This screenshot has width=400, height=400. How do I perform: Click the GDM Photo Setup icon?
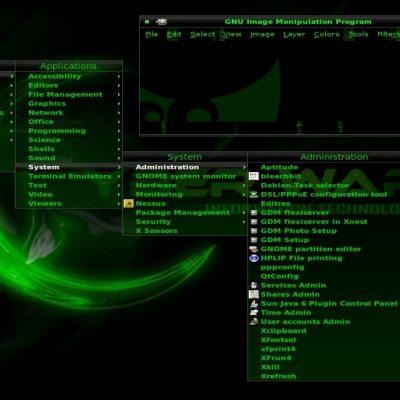(x=254, y=231)
